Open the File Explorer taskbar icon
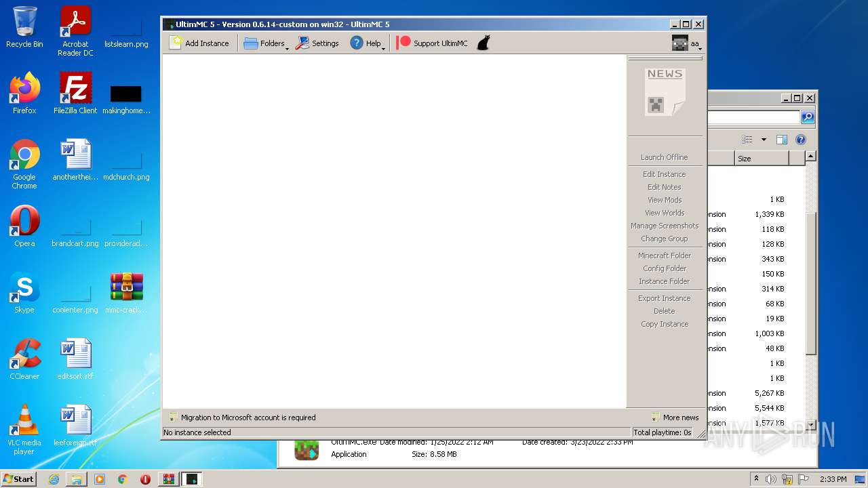Screen dimensions: 868x488 click(x=77, y=479)
